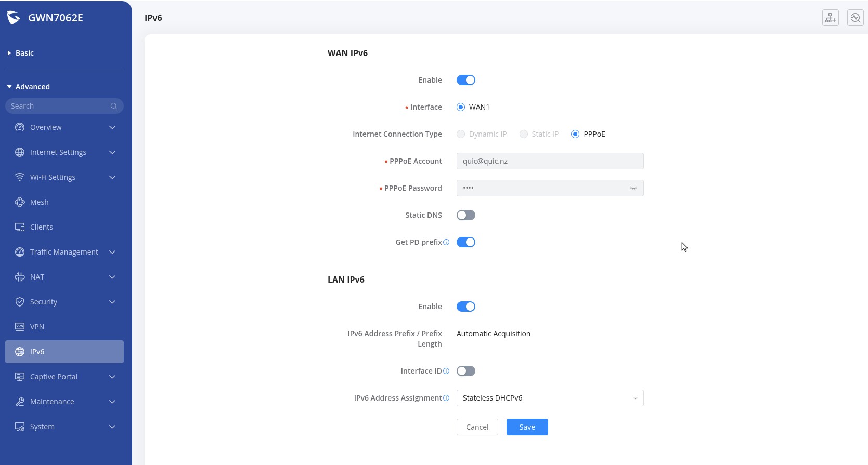Click the Get PD prefix info icon
The image size is (868, 465).
tap(446, 242)
